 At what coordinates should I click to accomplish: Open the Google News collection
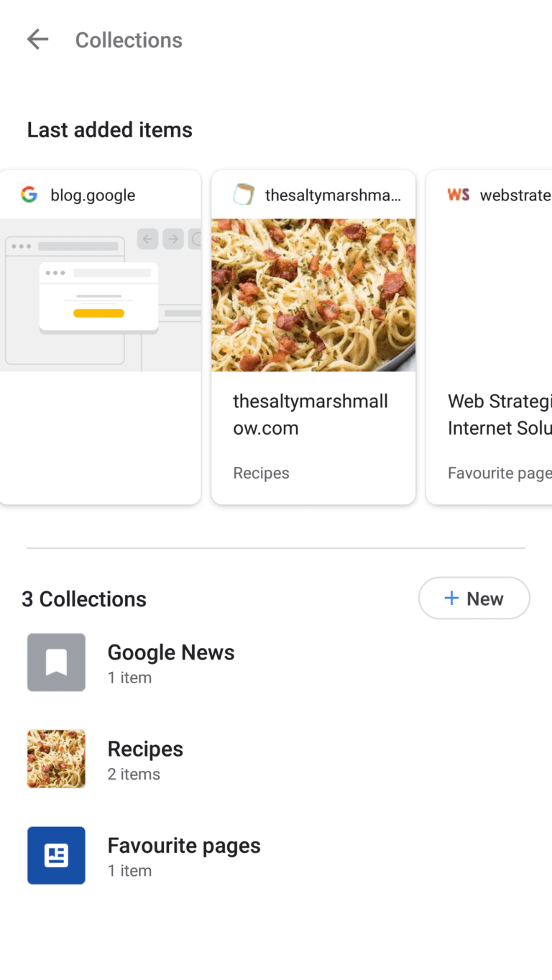click(x=171, y=661)
